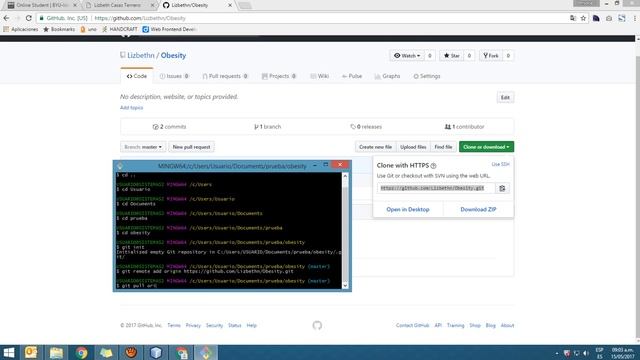Open the Issues tab
The image size is (640, 360).
(174, 76)
